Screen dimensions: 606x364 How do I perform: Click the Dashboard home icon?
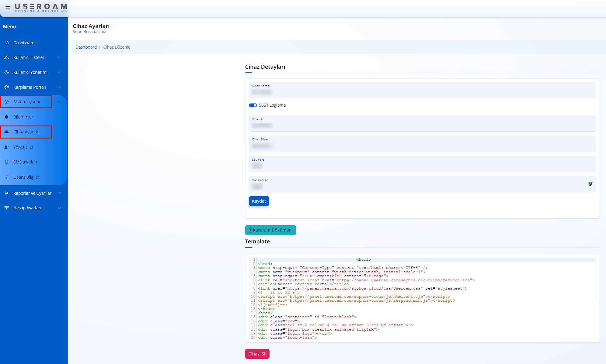[x=7, y=43]
